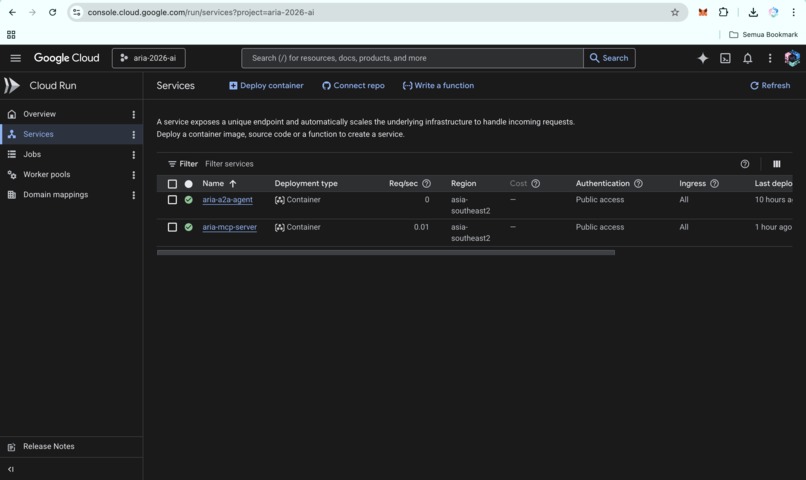The width and height of the screenshot is (806, 480).
Task: Sort by the Name column header
Action: 213,183
